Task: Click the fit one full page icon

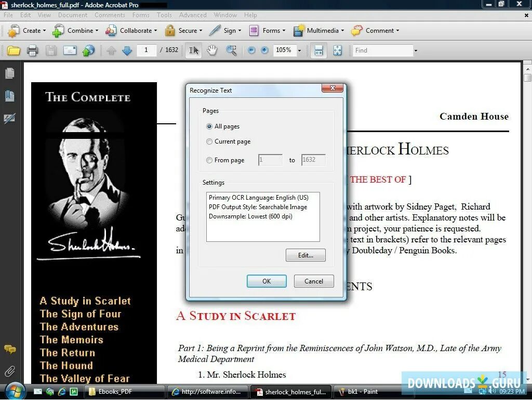Action: point(337,50)
